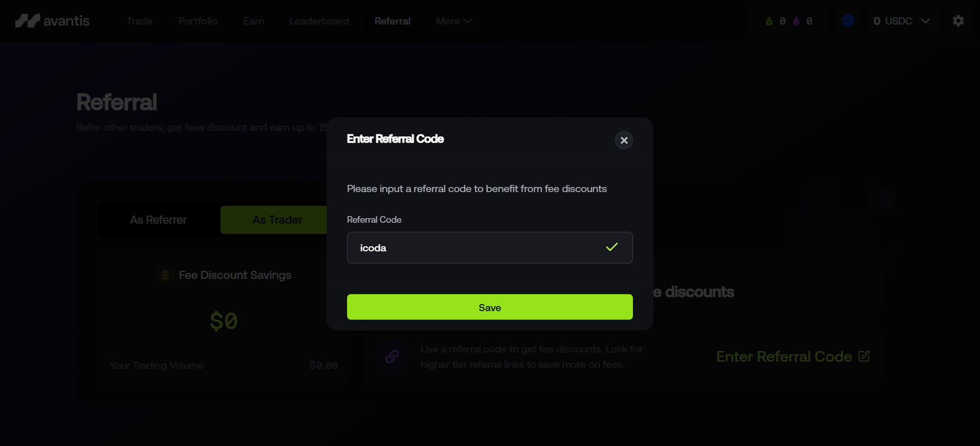Click the purple droplet points icon

[796, 21]
